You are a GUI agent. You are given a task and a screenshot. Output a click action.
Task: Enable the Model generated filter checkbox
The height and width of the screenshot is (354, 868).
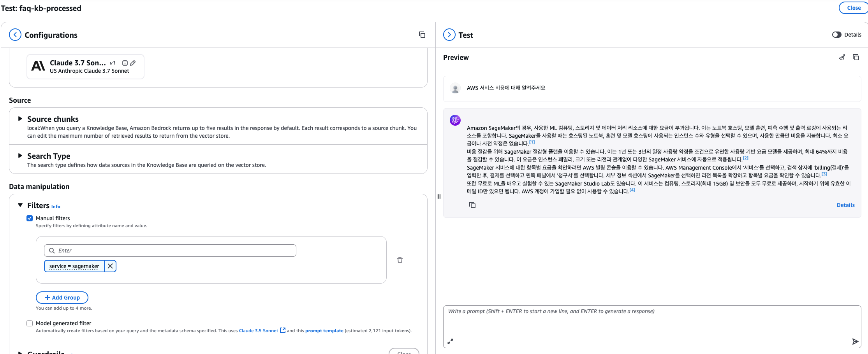click(x=30, y=323)
